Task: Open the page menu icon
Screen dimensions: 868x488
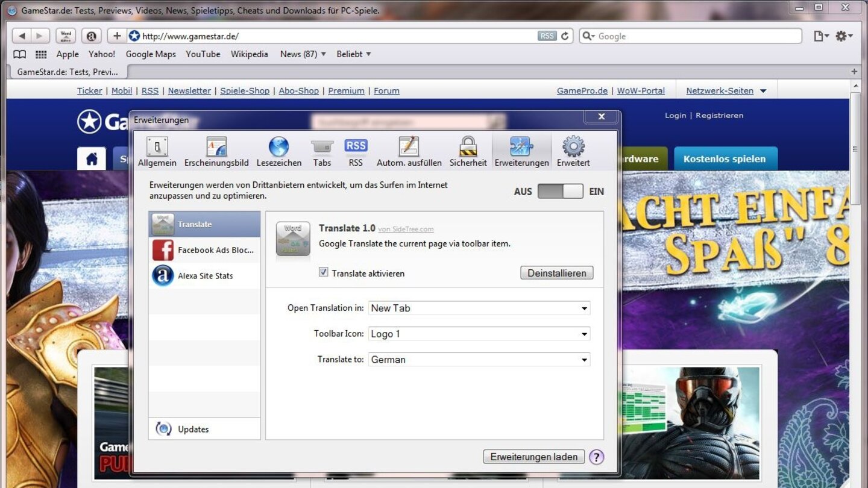Action: (821, 36)
